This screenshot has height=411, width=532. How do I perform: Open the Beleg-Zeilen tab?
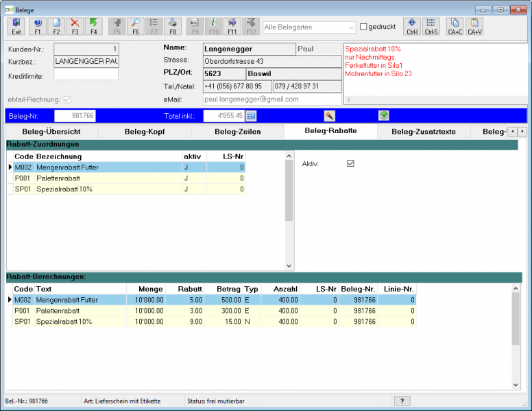pos(237,132)
